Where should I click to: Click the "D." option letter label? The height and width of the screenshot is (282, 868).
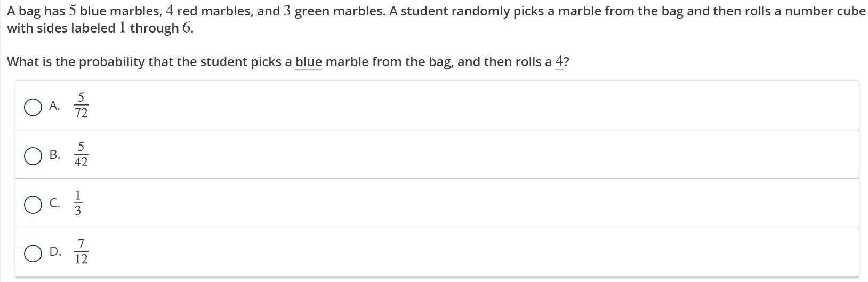pyautogui.click(x=55, y=252)
